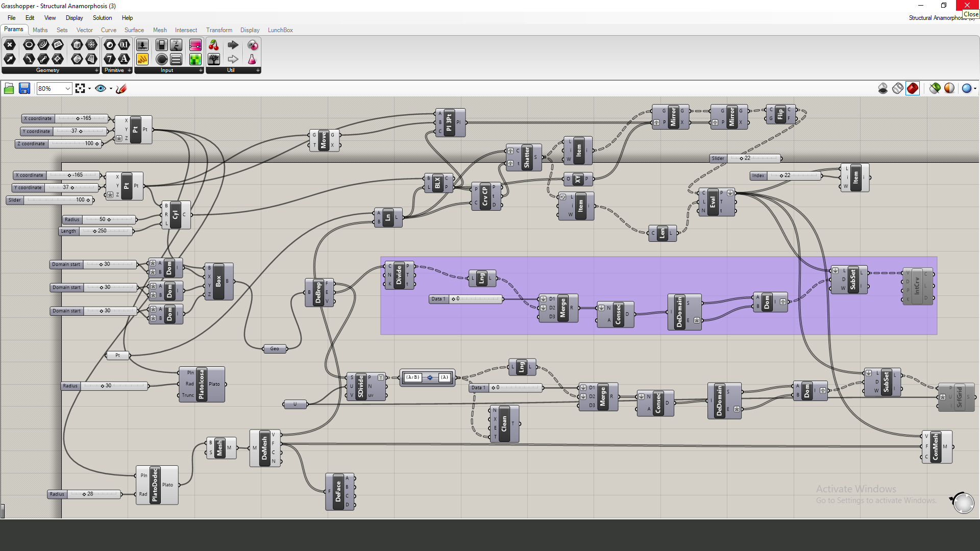Viewport: 980px width, 551px height.
Task: Select the pink flask util icon
Action: [252, 59]
